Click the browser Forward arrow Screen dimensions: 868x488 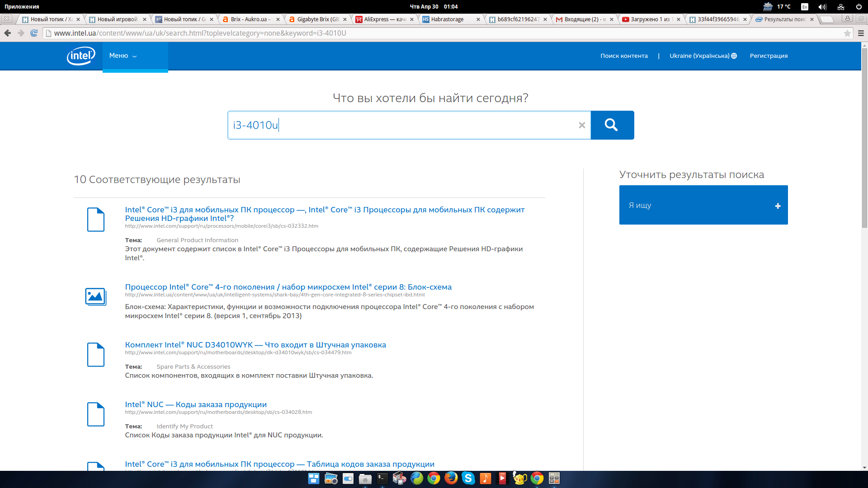pos(21,33)
